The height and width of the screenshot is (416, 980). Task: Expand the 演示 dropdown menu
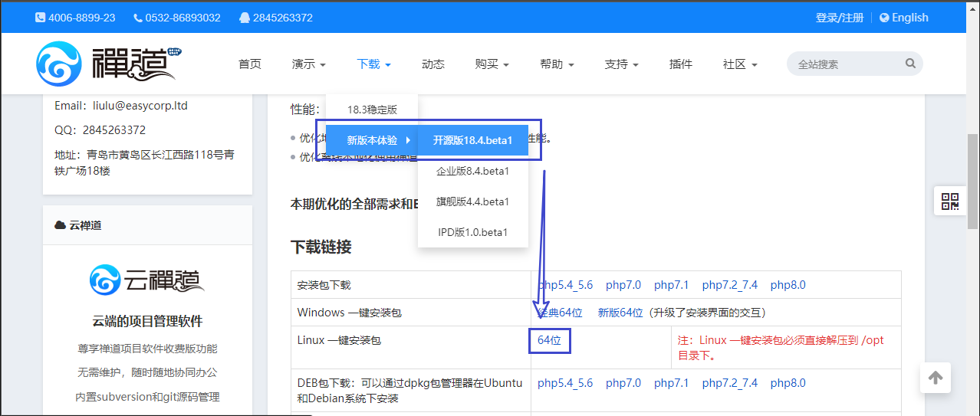click(x=309, y=64)
